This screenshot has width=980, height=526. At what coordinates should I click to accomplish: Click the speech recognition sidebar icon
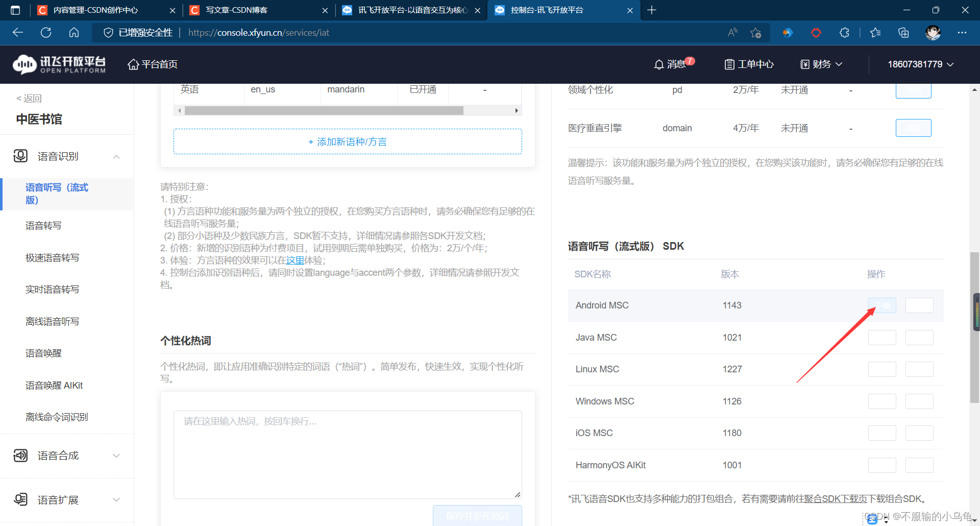pyautogui.click(x=20, y=156)
